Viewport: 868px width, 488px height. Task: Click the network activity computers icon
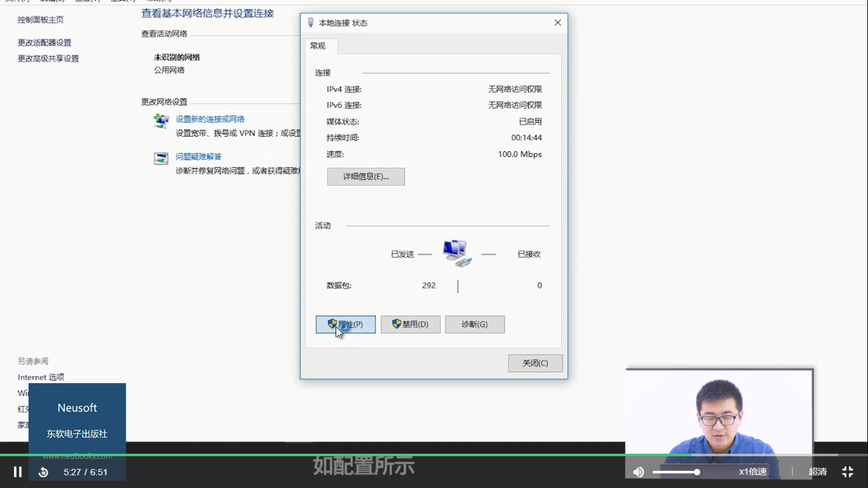click(457, 253)
